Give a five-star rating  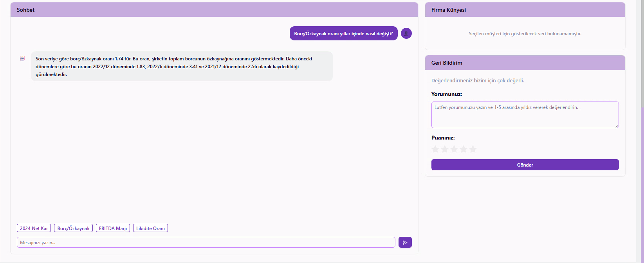click(x=473, y=149)
